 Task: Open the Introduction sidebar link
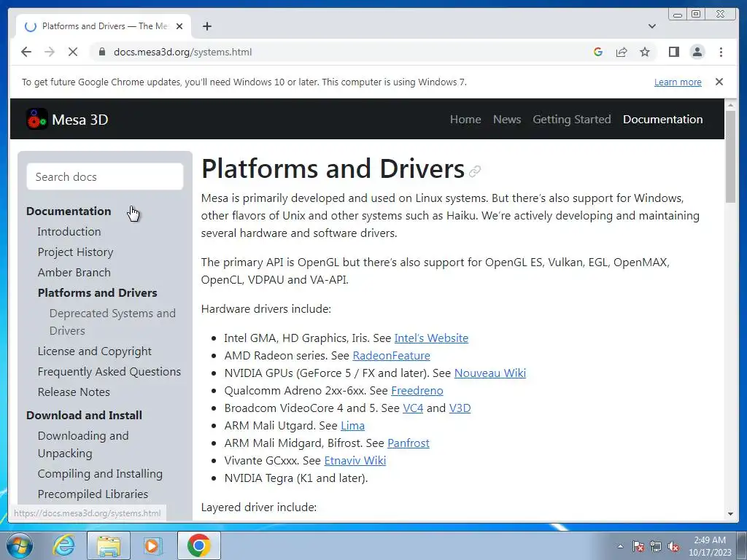point(69,231)
